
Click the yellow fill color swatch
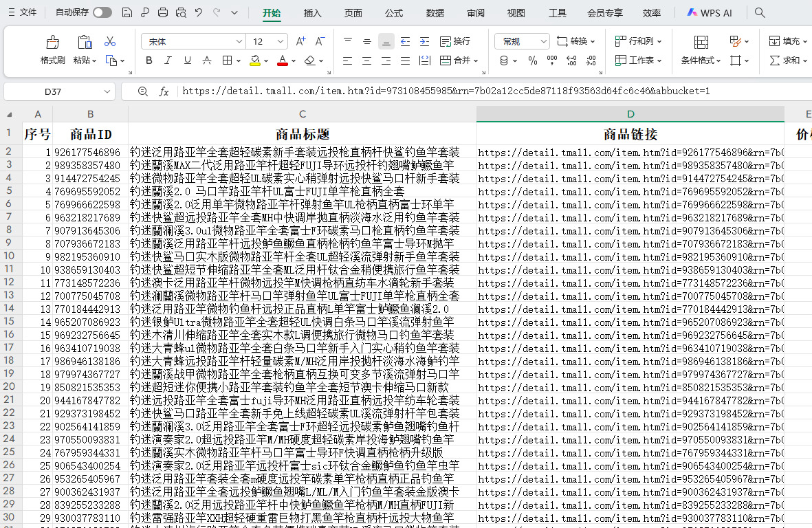click(255, 60)
